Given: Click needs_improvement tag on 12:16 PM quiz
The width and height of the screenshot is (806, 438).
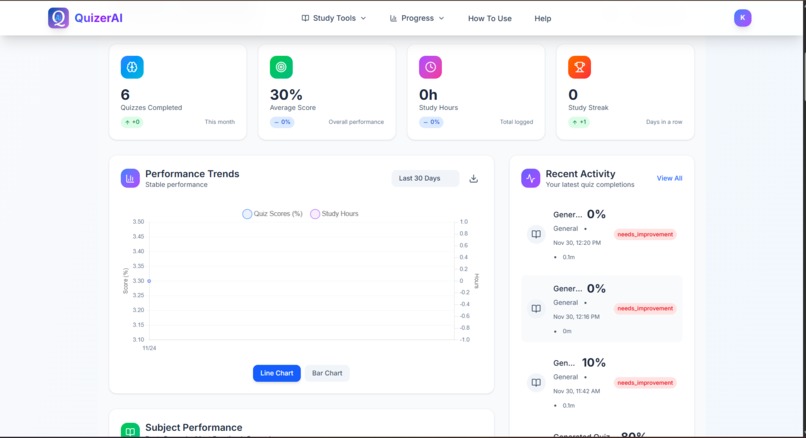Looking at the screenshot, I should 645,308.
